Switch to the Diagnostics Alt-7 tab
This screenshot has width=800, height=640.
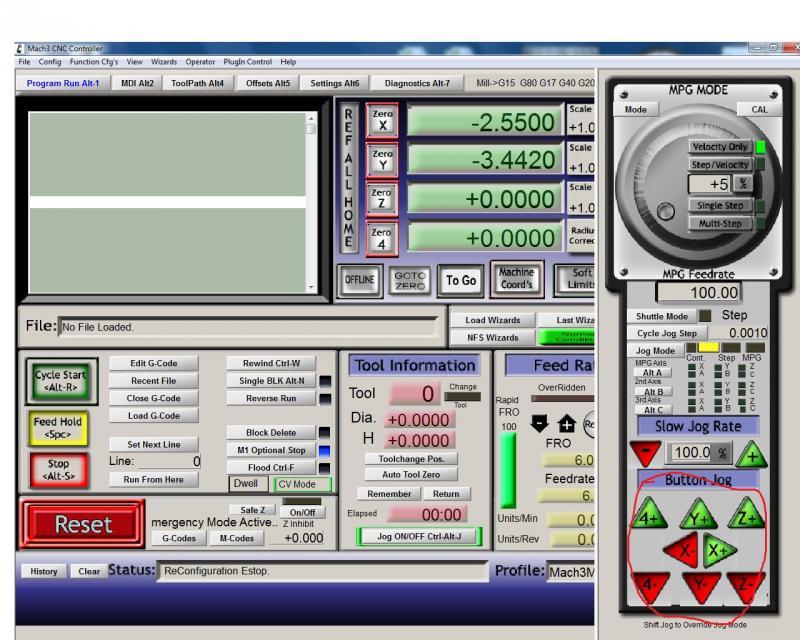coord(417,84)
